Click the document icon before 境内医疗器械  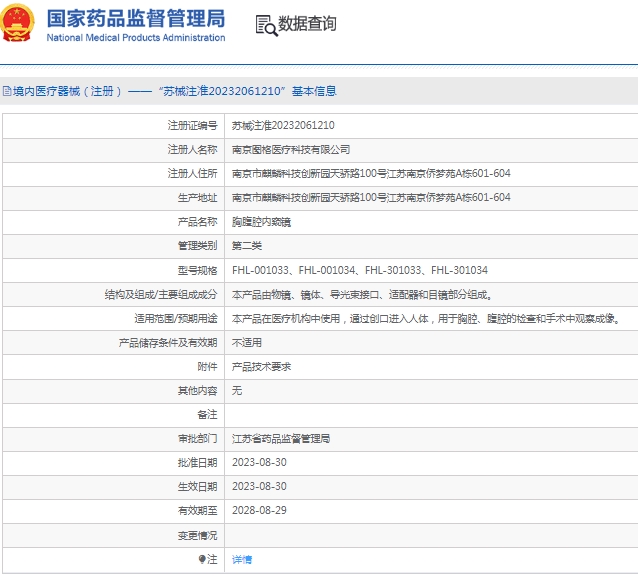pyautogui.click(x=7, y=91)
